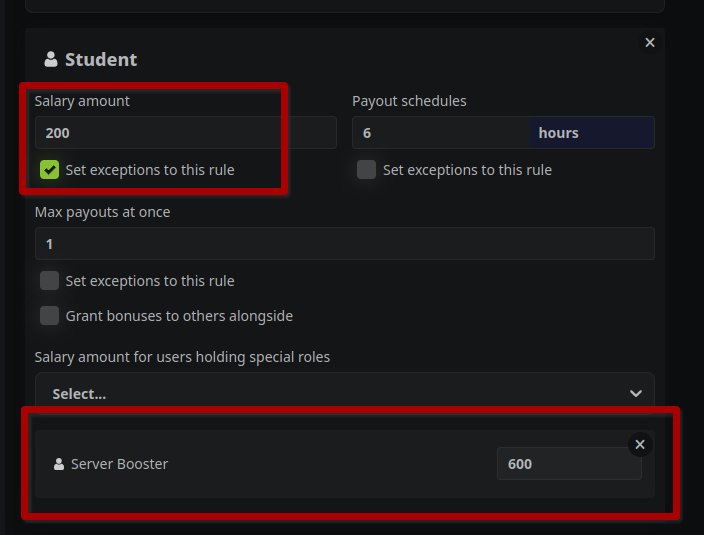Image resolution: width=704 pixels, height=535 pixels.
Task: Click the Server Booster role person icon
Action: (59, 464)
